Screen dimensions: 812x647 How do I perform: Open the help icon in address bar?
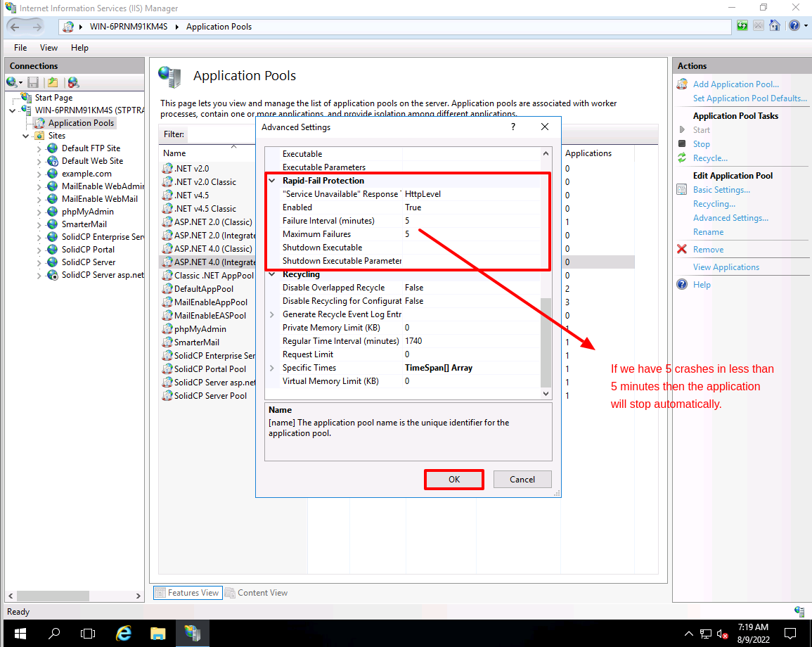click(x=794, y=26)
